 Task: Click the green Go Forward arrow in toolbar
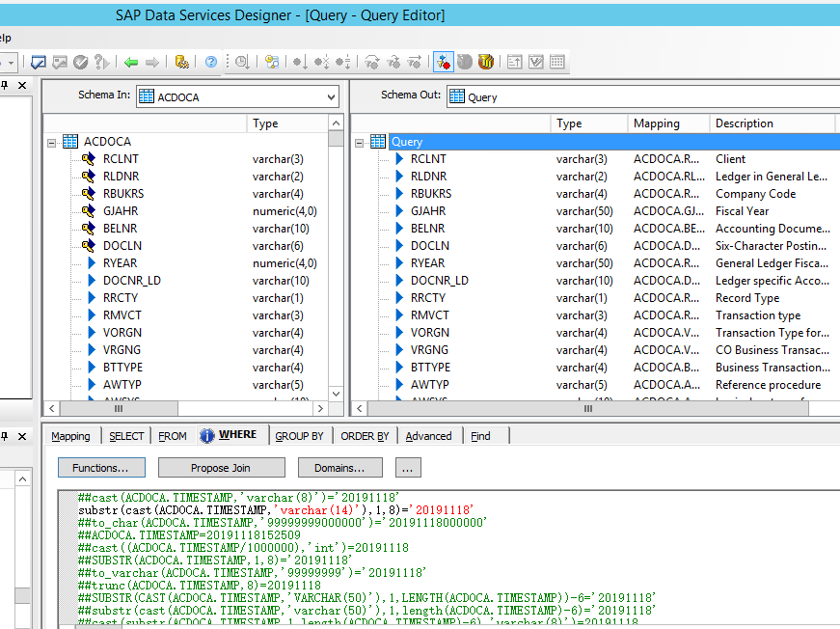[x=151, y=62]
